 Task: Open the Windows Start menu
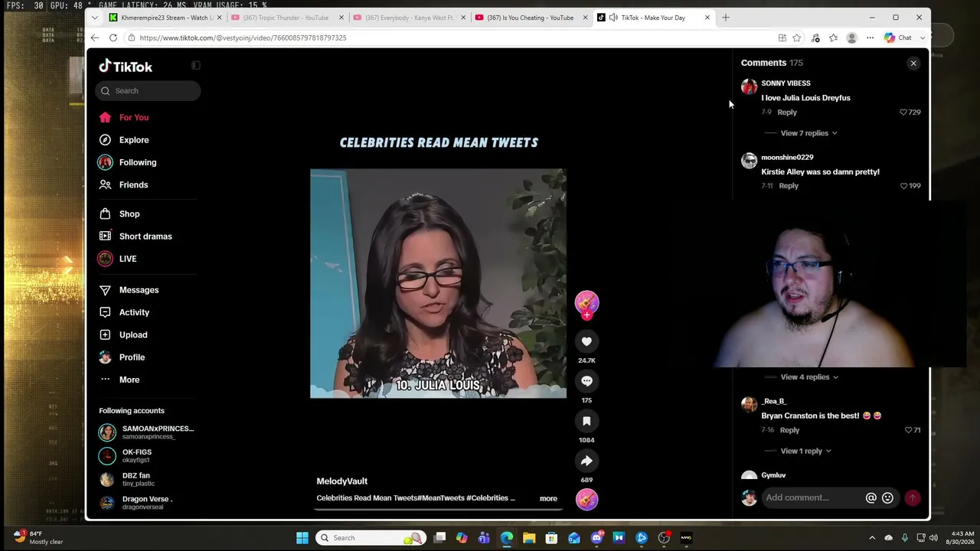[x=302, y=538]
